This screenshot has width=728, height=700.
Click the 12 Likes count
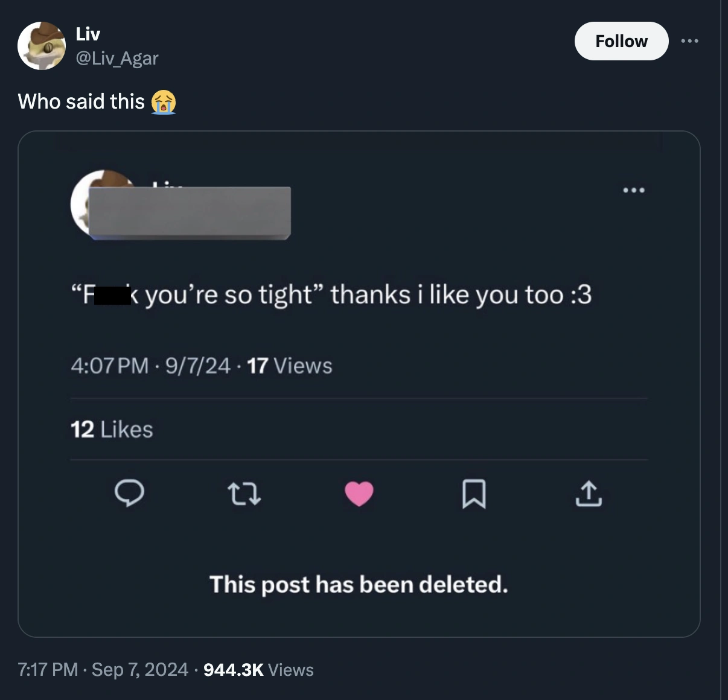(x=111, y=429)
